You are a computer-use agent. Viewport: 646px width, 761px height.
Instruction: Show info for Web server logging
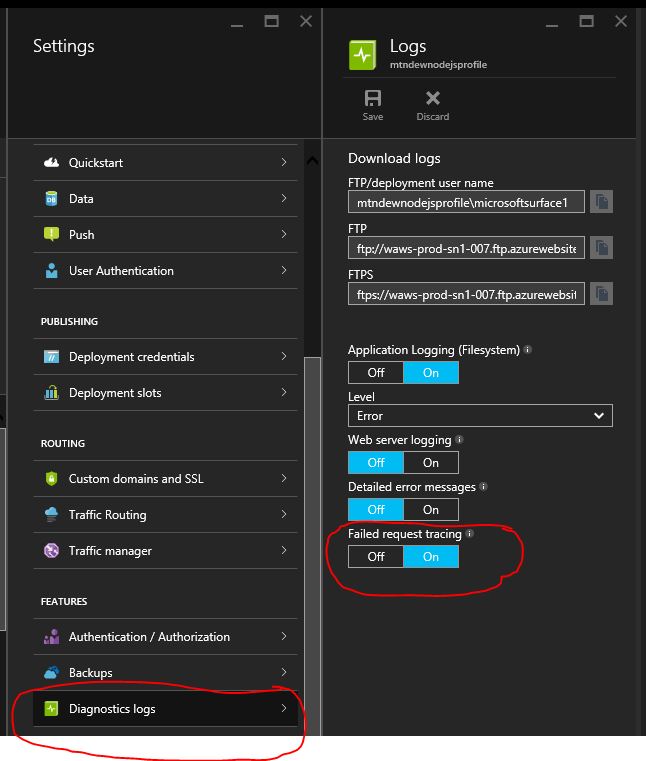point(459,439)
